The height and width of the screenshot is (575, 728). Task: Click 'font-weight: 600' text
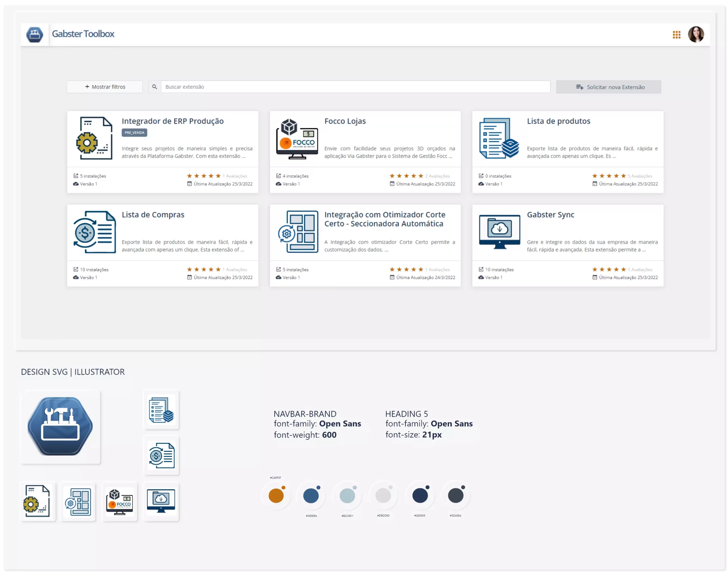click(305, 435)
